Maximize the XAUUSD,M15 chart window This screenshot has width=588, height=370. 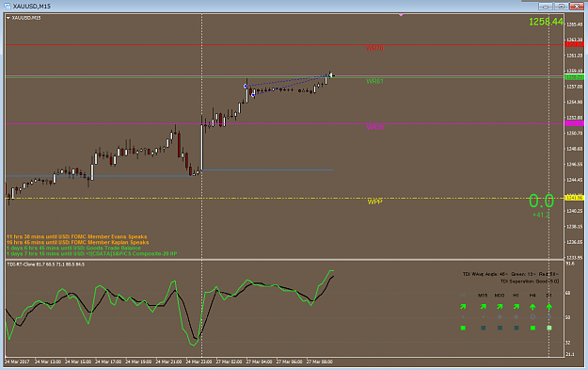[562, 6]
